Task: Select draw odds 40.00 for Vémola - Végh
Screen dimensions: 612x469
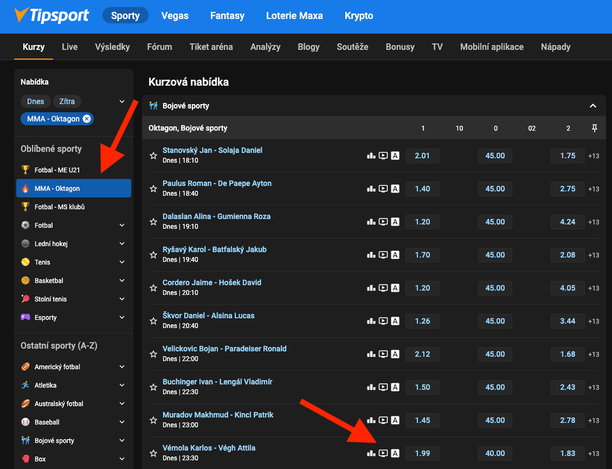Action: point(495,453)
